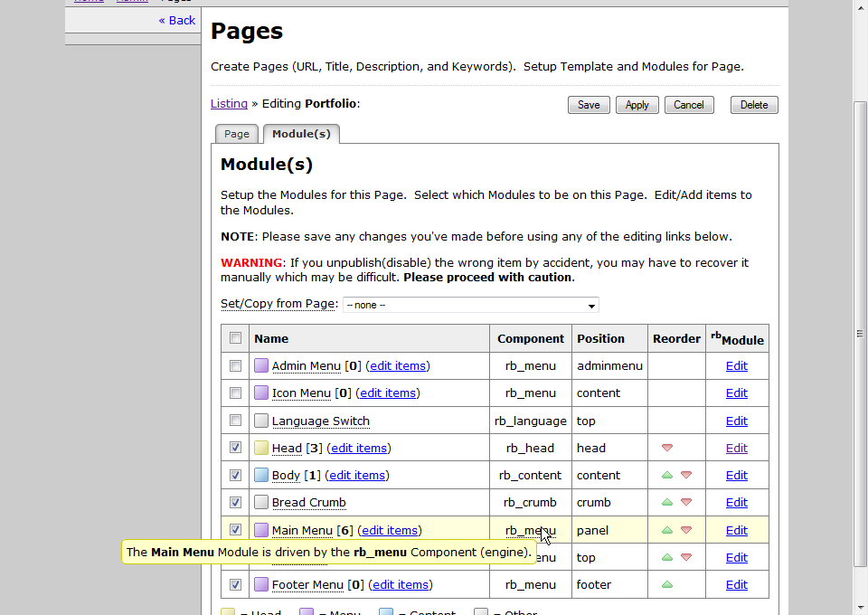This screenshot has width=868, height=615.
Task: Go back to the Listing page
Action: pyautogui.click(x=229, y=104)
